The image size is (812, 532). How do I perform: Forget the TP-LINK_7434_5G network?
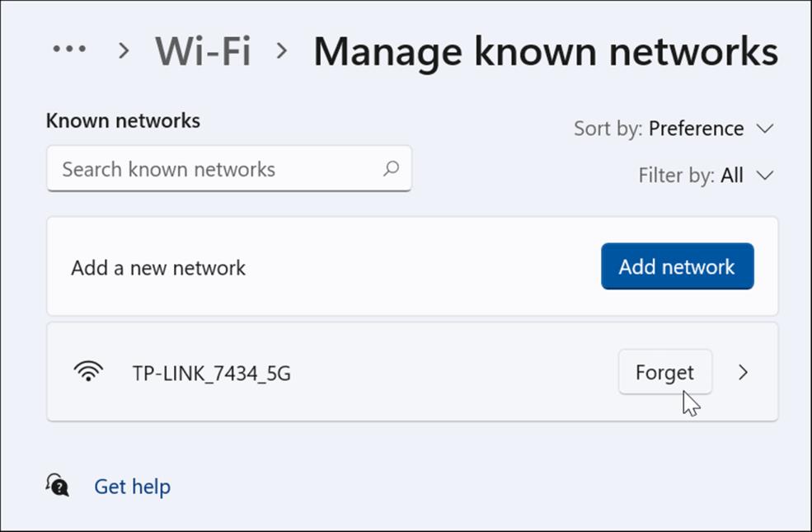tap(665, 372)
